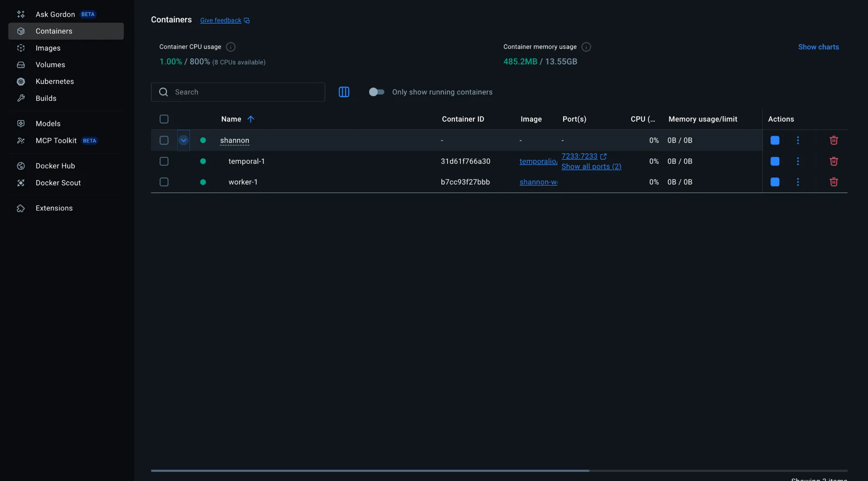Open the actions menu for worker-1
868x481 pixels.
pos(798,182)
